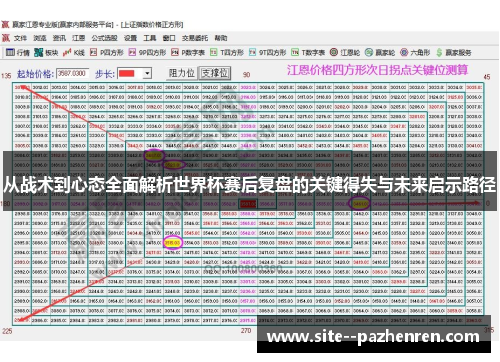Image resolution: width=500 pixels, height=362 pixels.
Task: Open the 帮助 menu
Action: click(221, 38)
